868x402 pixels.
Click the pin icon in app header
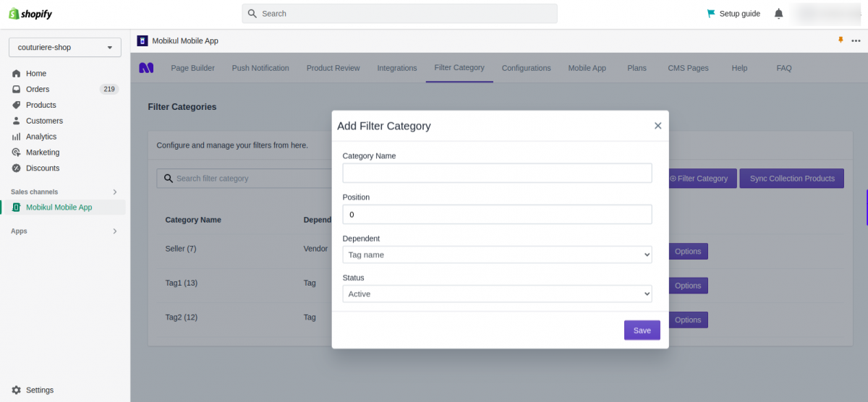[x=841, y=40]
